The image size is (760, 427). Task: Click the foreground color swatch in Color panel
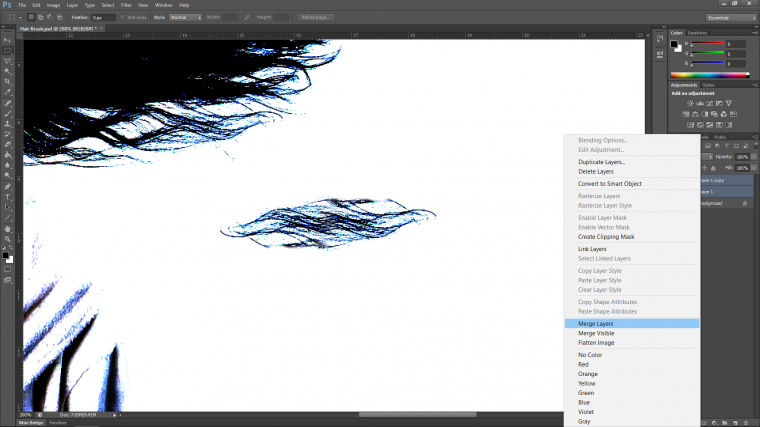pyautogui.click(x=674, y=44)
